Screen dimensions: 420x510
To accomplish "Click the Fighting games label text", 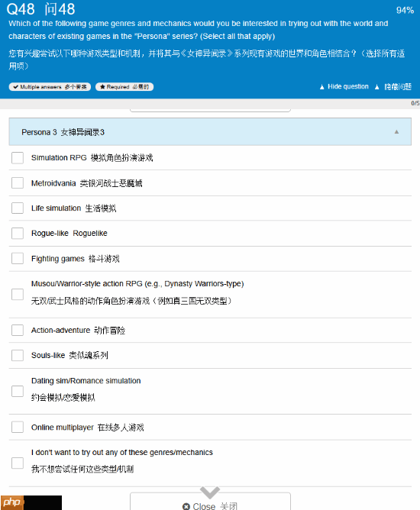I will (x=75, y=259).
